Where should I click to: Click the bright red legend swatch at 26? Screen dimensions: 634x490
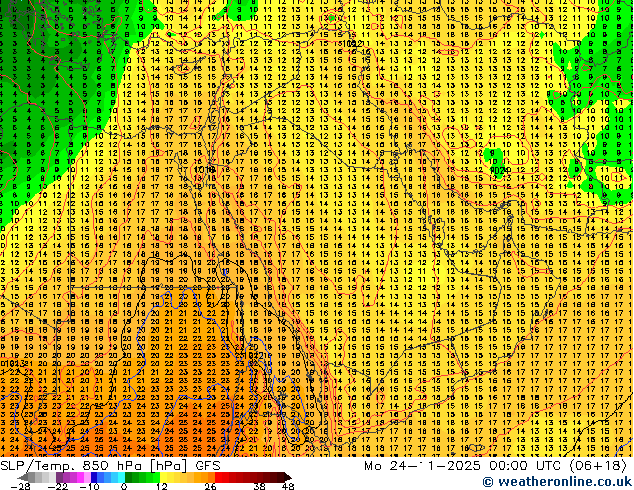pos(219,477)
